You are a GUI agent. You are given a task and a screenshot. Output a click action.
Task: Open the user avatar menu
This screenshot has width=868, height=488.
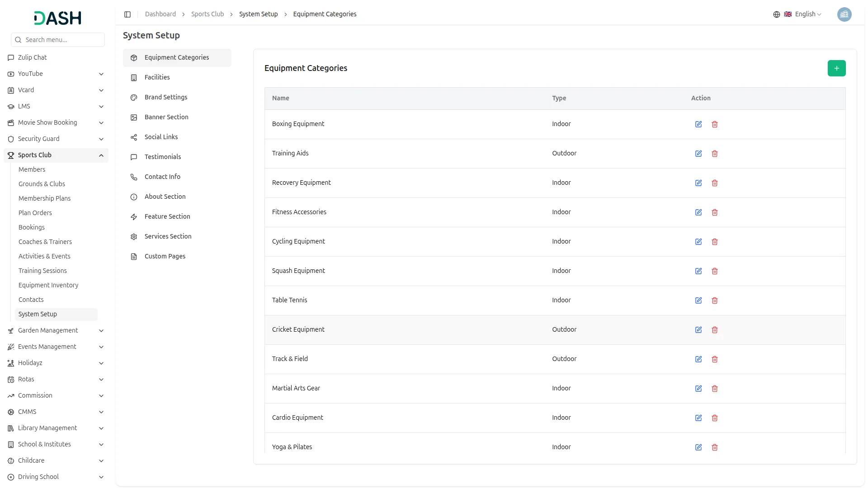click(x=844, y=14)
